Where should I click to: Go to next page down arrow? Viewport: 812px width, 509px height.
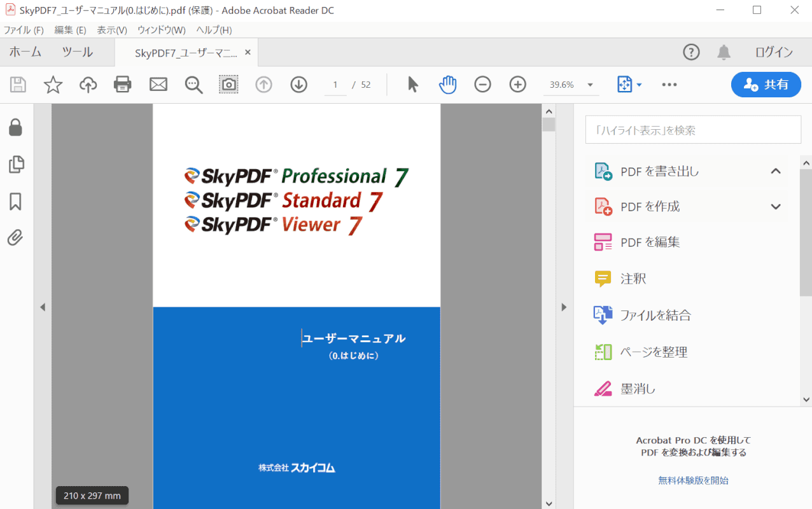(x=298, y=85)
